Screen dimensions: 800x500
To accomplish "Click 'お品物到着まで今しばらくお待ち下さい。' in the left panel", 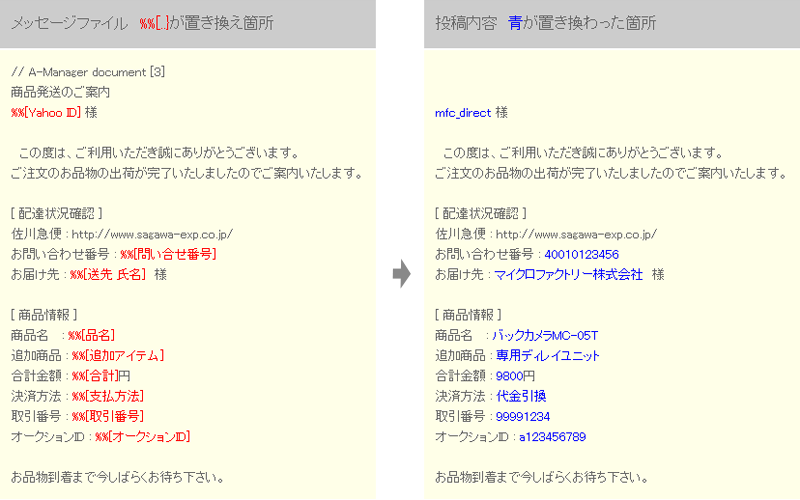I will [118, 478].
